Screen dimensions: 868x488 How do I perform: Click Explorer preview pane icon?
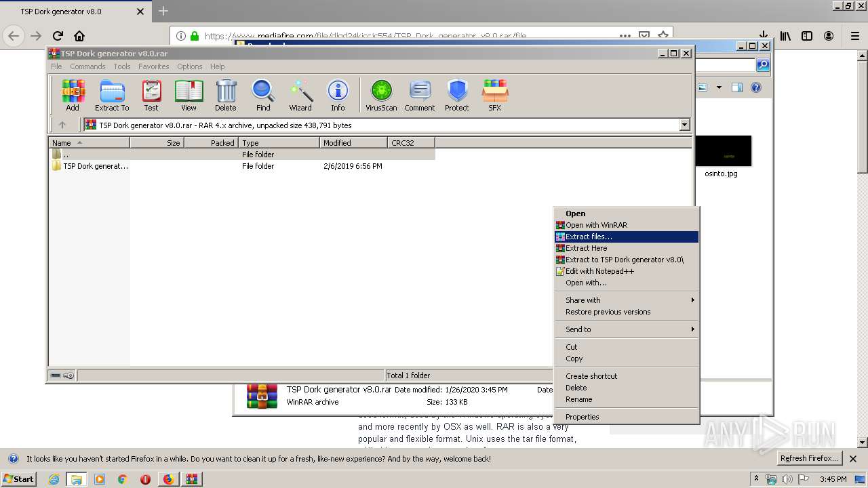737,87
